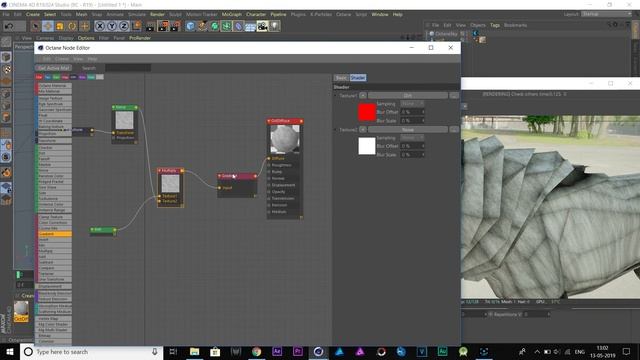640x360 pixels.
Task: Click the Floor environment icon
Action: [x=250, y=27]
